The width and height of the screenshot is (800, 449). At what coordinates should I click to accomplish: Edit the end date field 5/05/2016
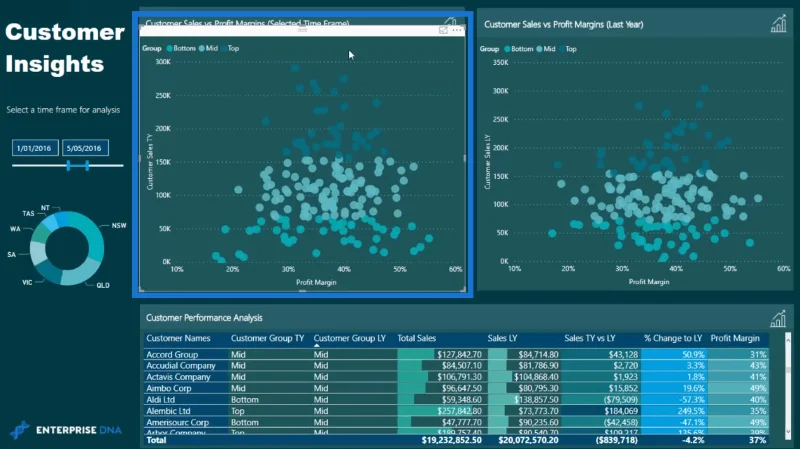click(85, 148)
